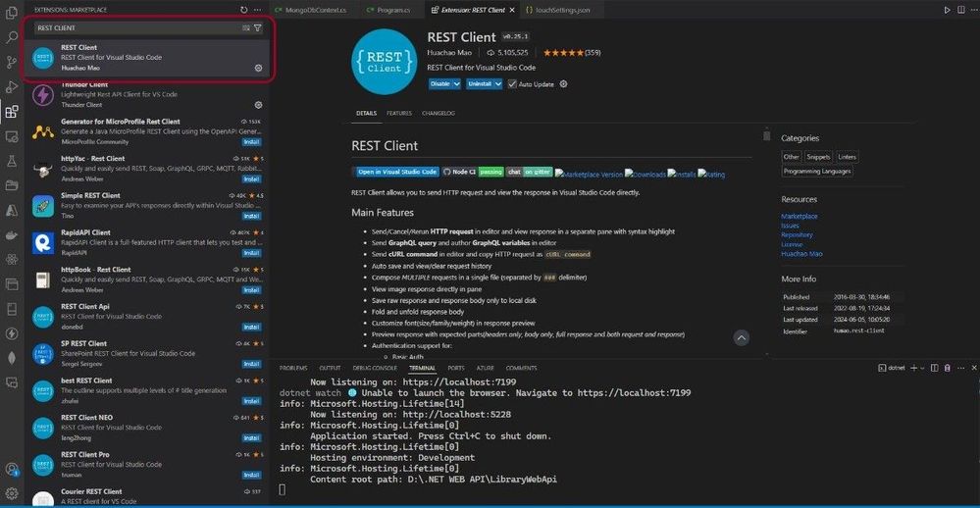Kill terminal with trash icon

(x=948, y=368)
